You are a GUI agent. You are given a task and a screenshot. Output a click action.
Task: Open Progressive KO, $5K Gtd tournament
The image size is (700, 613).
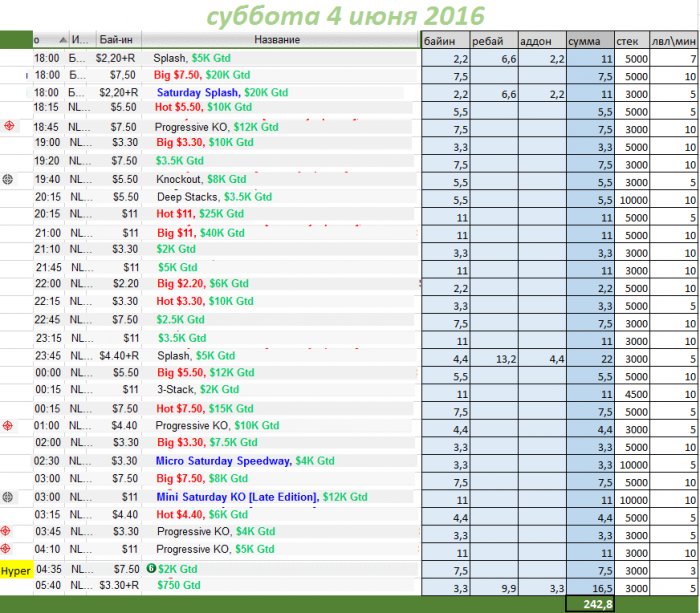pyautogui.click(x=215, y=549)
